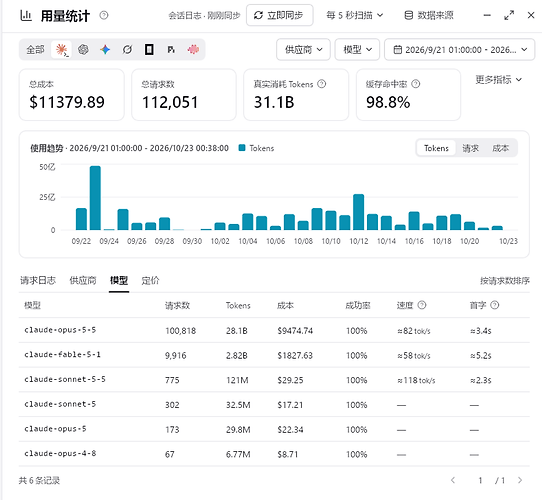Toggle the Tokens legend swatch
The height and width of the screenshot is (500, 542).
[x=242, y=148]
